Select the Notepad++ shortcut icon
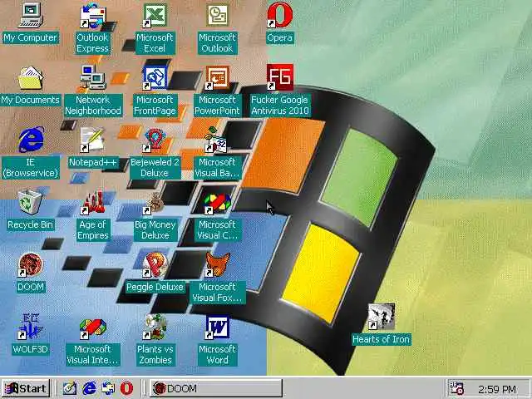 click(x=92, y=140)
